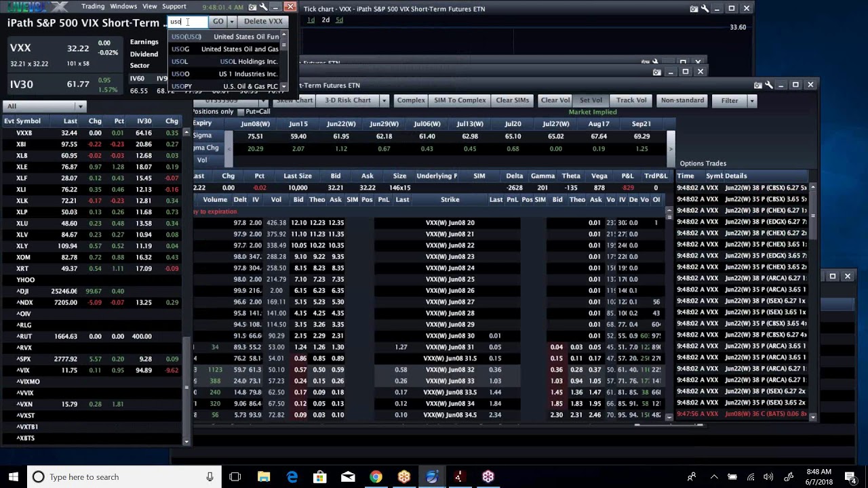Open Windows Start menu
Screen dimensions: 868x488
[x=13, y=476]
